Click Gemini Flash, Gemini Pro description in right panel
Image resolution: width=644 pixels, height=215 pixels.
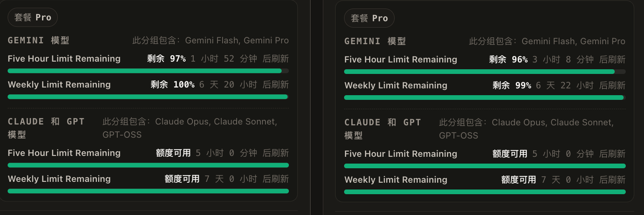coord(573,41)
